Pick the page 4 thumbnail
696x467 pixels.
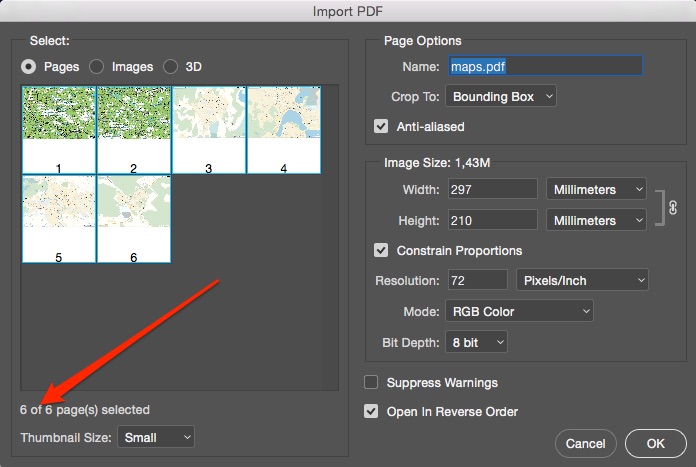point(283,130)
